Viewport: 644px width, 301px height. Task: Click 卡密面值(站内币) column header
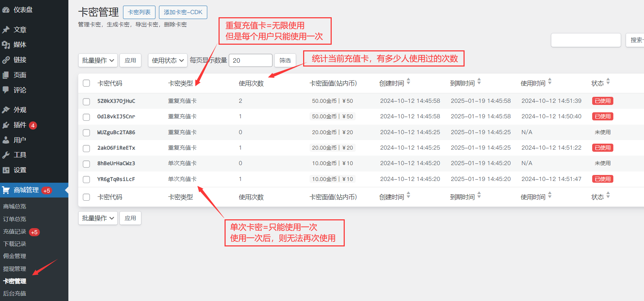333,83
